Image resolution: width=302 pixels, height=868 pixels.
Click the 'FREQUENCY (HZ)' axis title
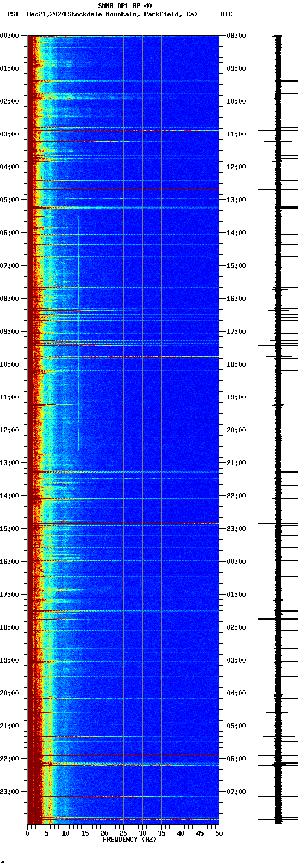130,840
